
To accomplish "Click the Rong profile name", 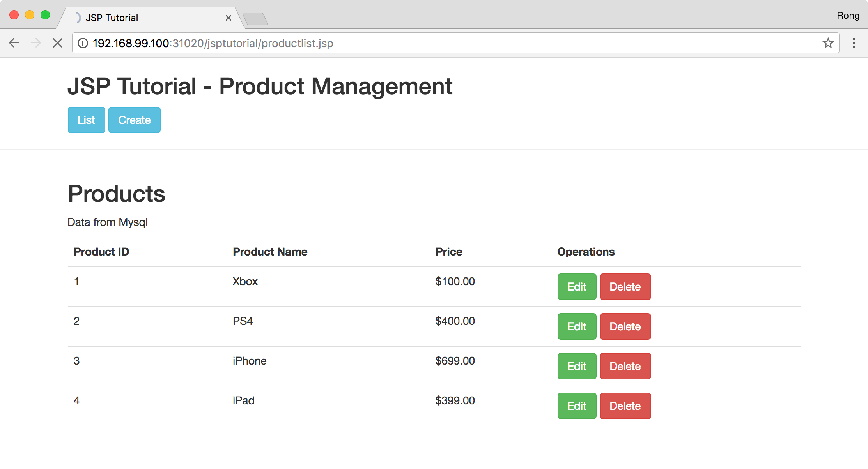I will click(848, 16).
